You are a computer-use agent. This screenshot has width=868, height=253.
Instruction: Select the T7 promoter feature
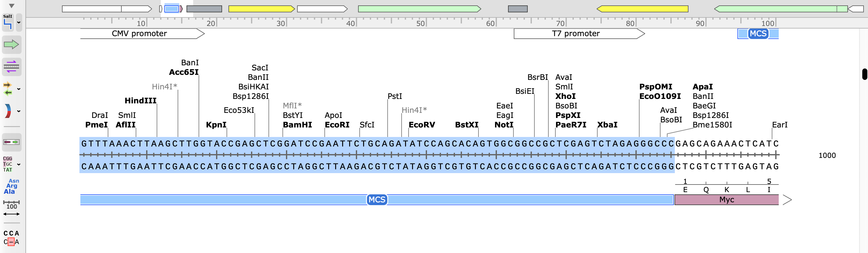click(575, 34)
